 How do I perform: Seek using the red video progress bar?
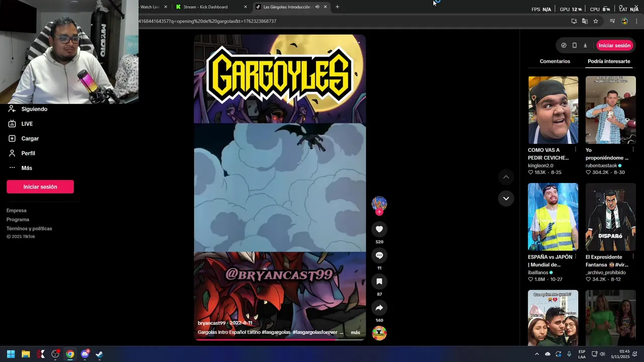[x=280, y=339]
